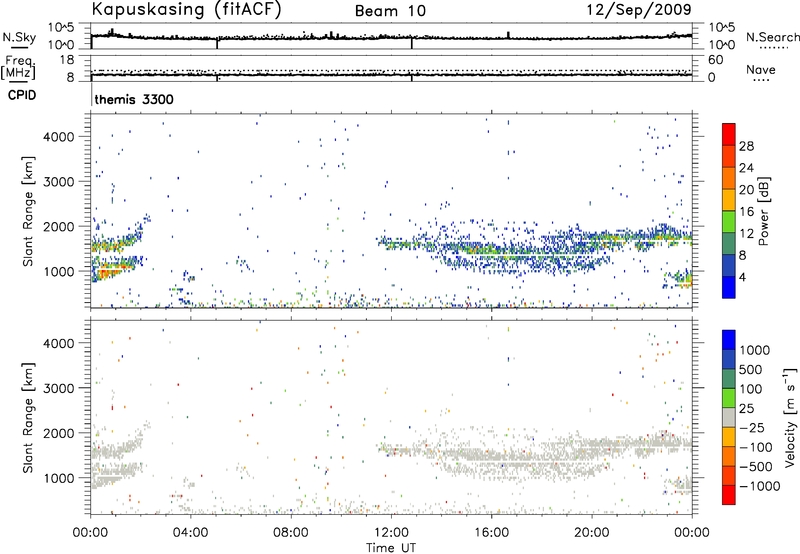
Task: Click the 'CPID' row label
Action: coord(22,95)
